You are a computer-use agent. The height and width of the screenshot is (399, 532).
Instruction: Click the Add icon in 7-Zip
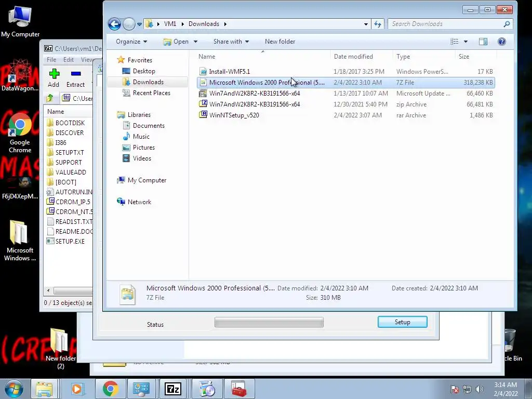click(x=54, y=78)
